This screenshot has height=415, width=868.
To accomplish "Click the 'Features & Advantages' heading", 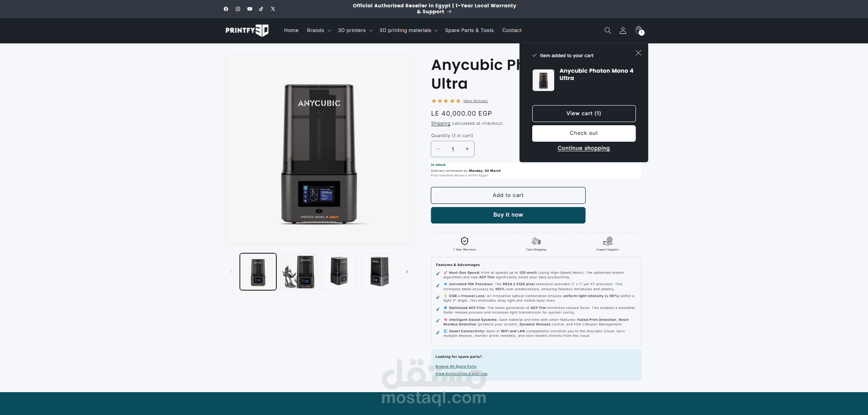I will (x=458, y=265).
